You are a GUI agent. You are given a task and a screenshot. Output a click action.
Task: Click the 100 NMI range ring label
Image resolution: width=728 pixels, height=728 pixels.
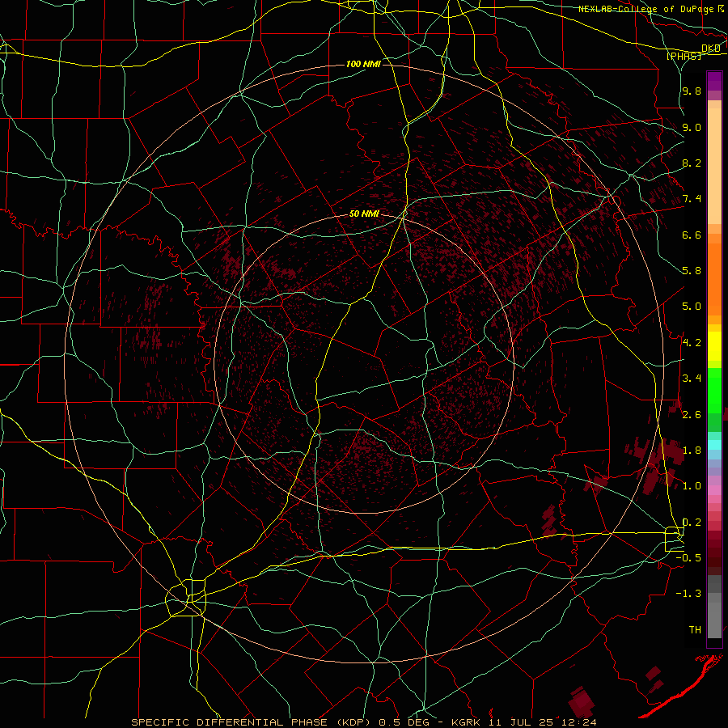click(363, 64)
